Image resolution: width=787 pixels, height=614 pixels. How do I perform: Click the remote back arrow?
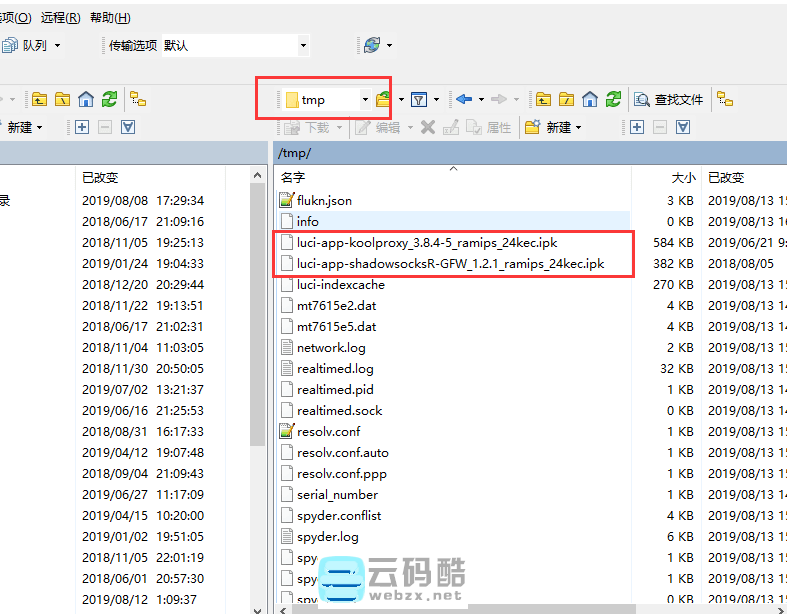pos(464,99)
